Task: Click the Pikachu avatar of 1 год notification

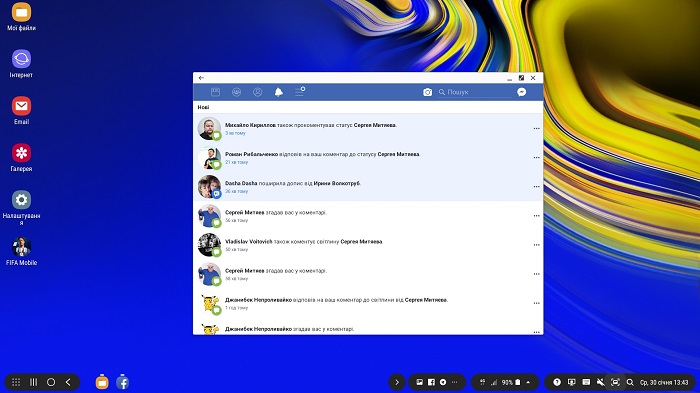Action: pos(209,303)
